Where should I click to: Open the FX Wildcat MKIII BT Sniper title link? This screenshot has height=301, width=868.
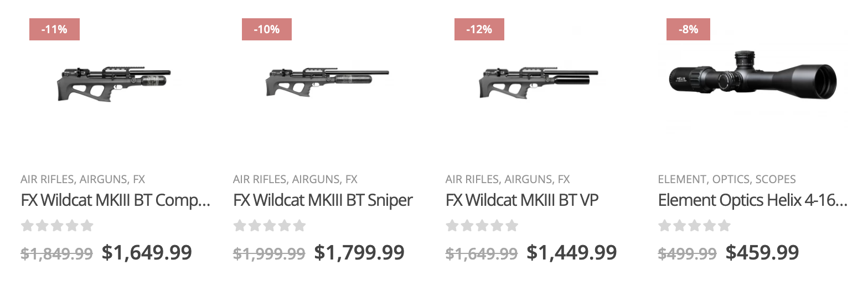tap(323, 200)
